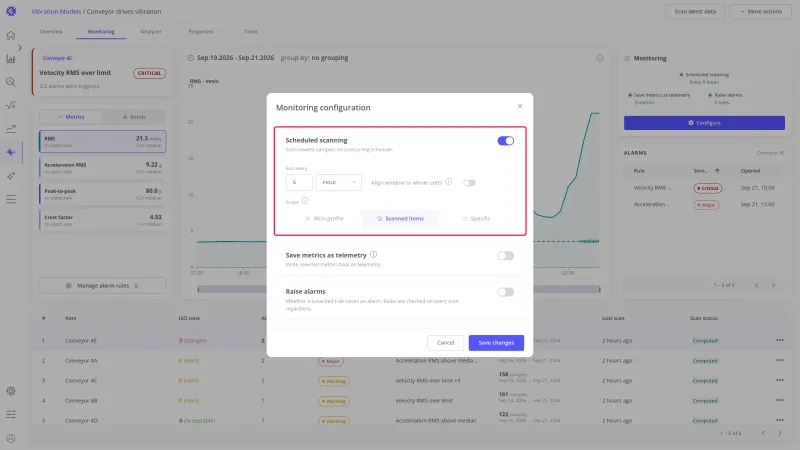
Task: Open the More actions dropdown
Action: pyautogui.click(x=761, y=11)
